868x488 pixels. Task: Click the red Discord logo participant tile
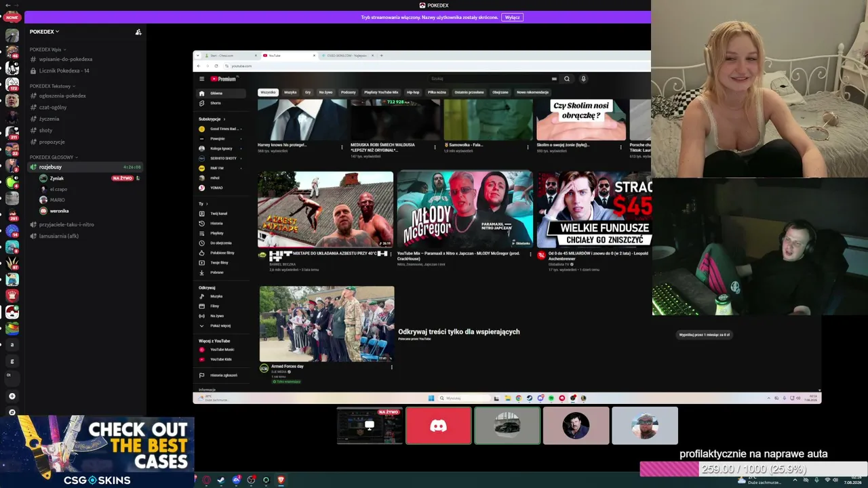coord(439,426)
